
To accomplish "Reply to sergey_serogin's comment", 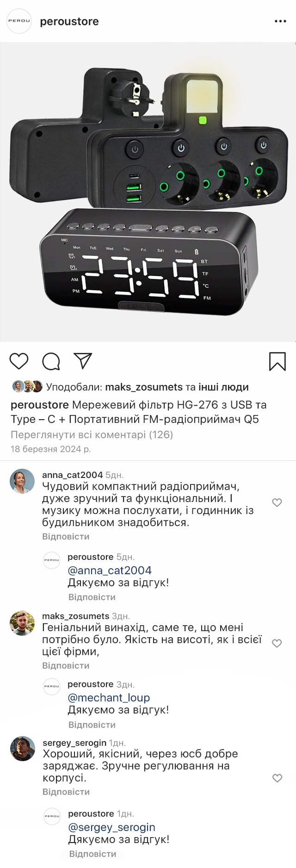I will 66,792.
